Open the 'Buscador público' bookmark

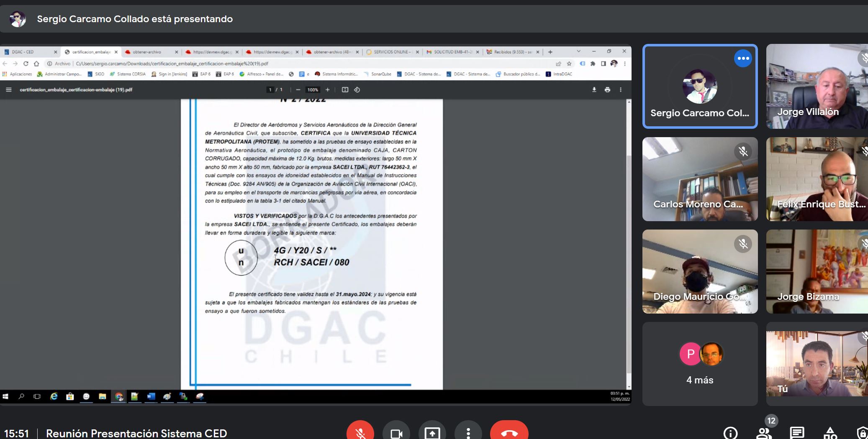pyautogui.click(x=518, y=74)
